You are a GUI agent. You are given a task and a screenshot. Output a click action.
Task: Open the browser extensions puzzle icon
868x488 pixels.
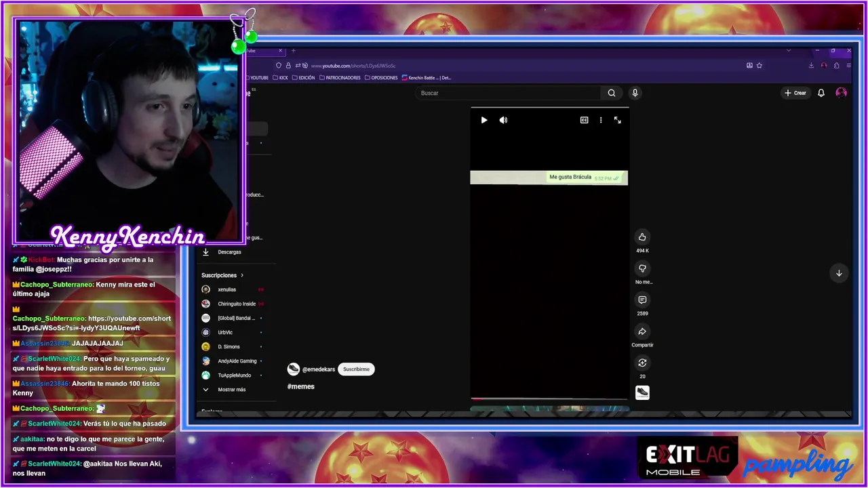[837, 66]
